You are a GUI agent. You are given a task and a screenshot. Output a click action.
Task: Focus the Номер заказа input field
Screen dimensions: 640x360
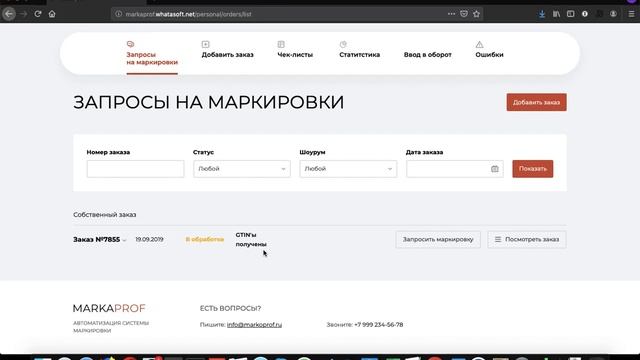135,169
